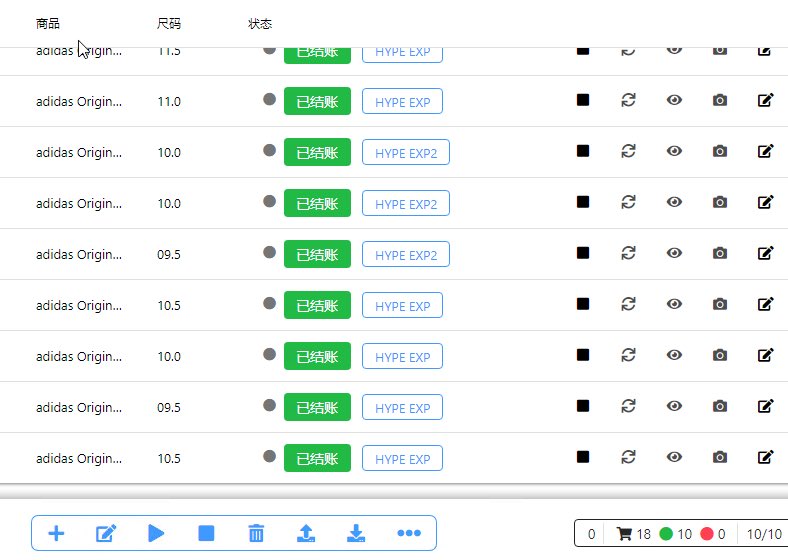
Task: Toggle eye view on 10.0 HYPE EXP row
Action: coord(674,355)
